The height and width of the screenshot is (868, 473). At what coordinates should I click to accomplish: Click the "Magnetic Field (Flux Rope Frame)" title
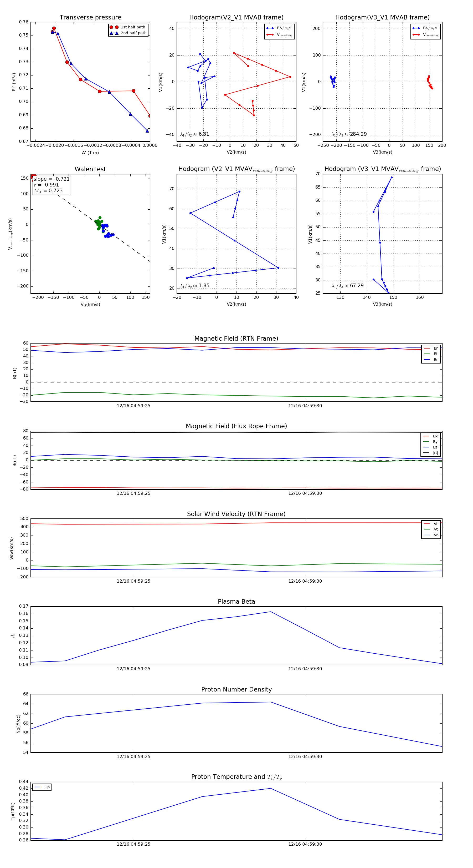coord(236,426)
